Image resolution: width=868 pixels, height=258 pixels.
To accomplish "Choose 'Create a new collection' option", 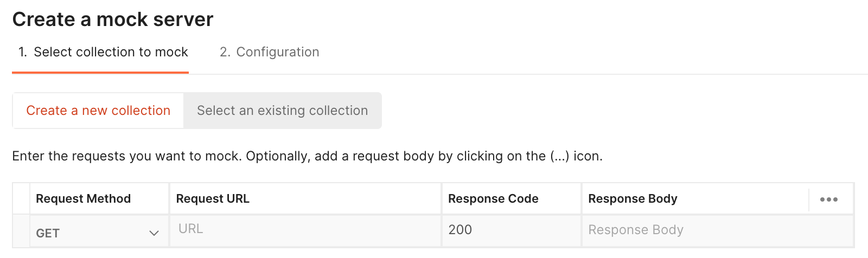I will point(98,111).
